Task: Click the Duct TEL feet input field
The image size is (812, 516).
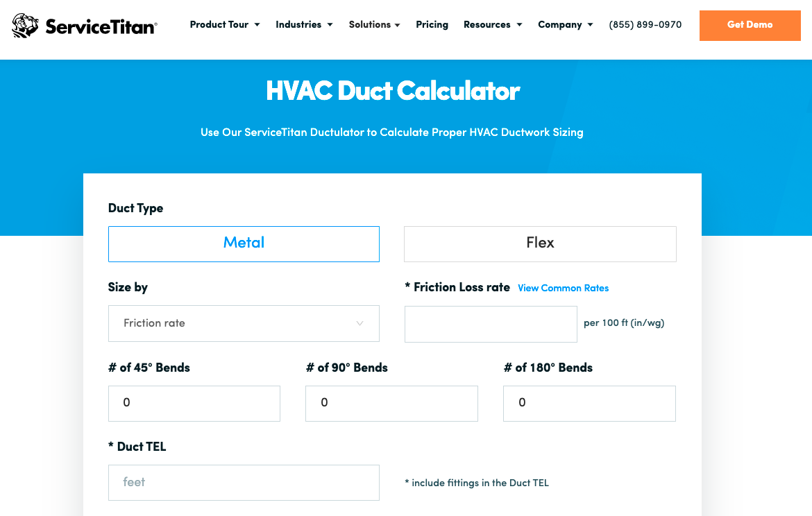Action: (244, 483)
